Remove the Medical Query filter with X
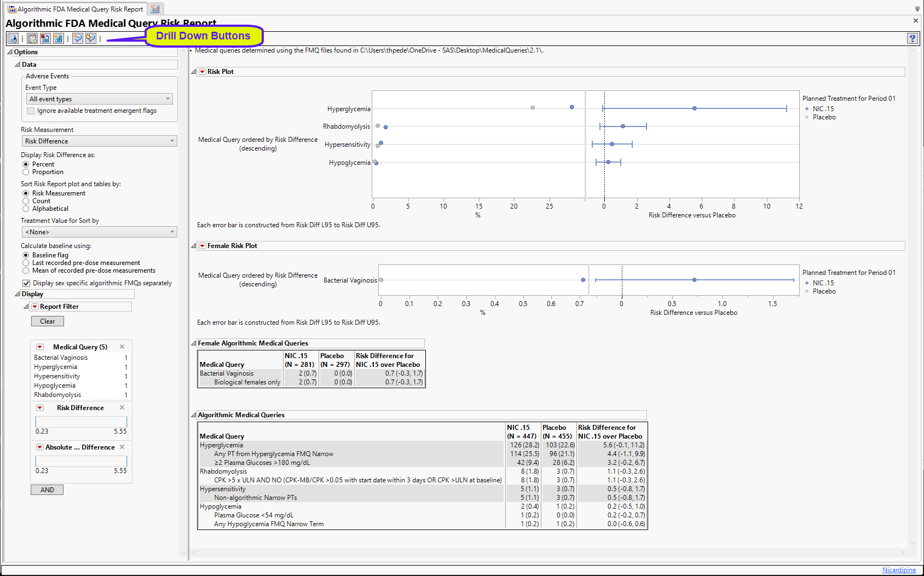Screen dimensions: 924x576 pos(122,347)
